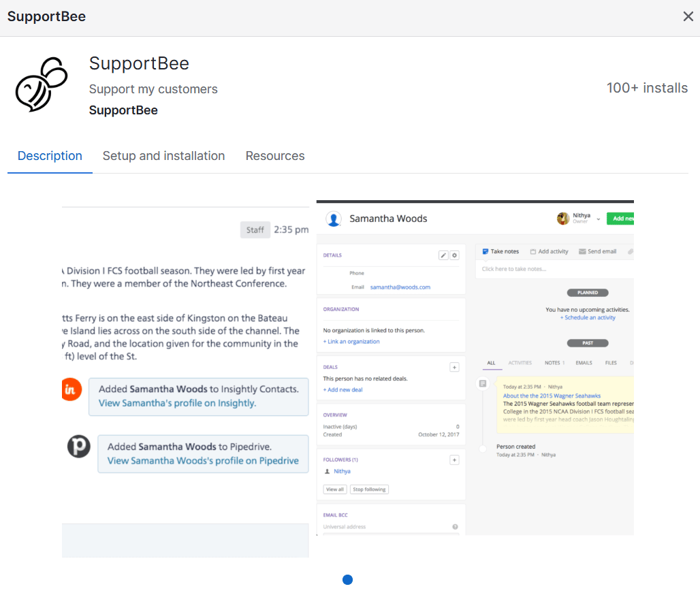
Task: Click the orange Insightly icon
Action: coord(71,389)
